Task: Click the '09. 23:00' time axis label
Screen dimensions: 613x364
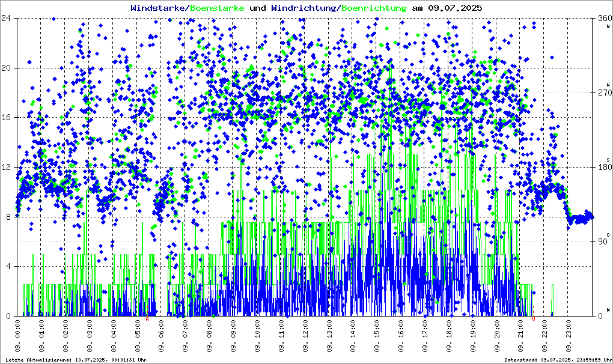Action: [569, 336]
